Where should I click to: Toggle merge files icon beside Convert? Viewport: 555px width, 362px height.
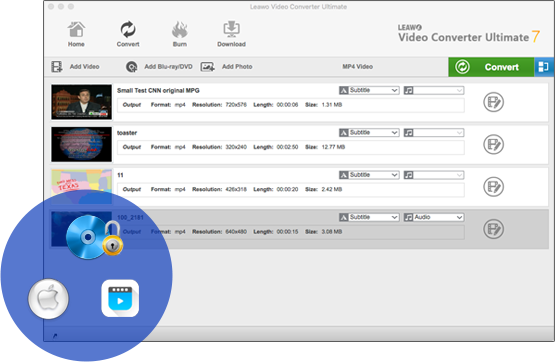(x=544, y=67)
